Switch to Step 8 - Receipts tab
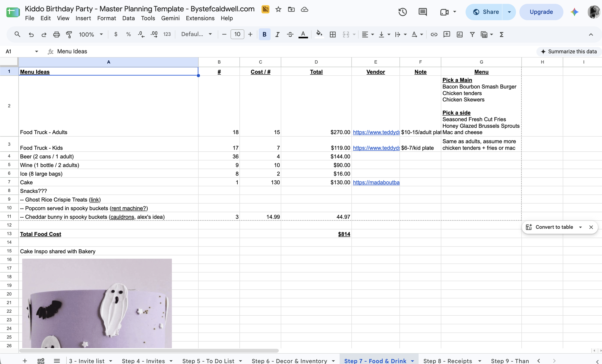602x364 pixels. coord(448,361)
